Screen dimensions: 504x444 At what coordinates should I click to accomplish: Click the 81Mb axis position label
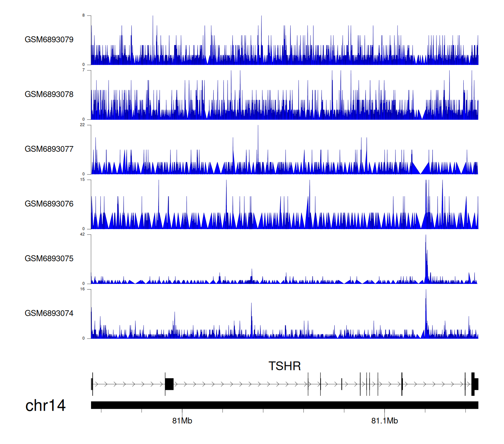[182, 421]
